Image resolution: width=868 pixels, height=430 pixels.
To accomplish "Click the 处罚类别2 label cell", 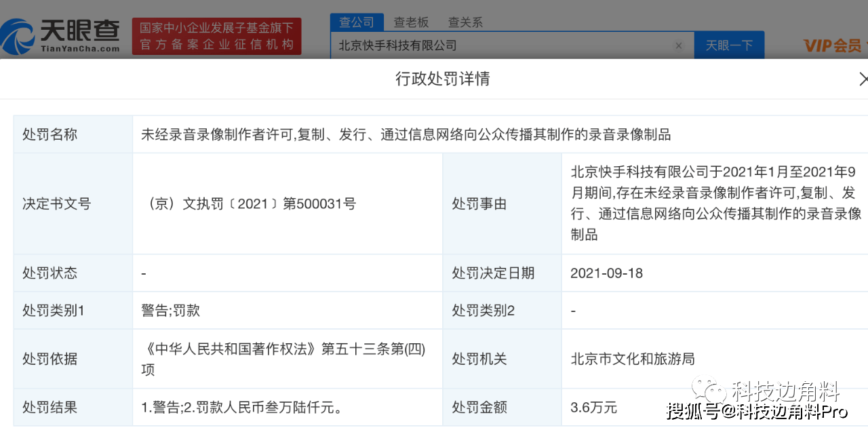I will pos(502,311).
